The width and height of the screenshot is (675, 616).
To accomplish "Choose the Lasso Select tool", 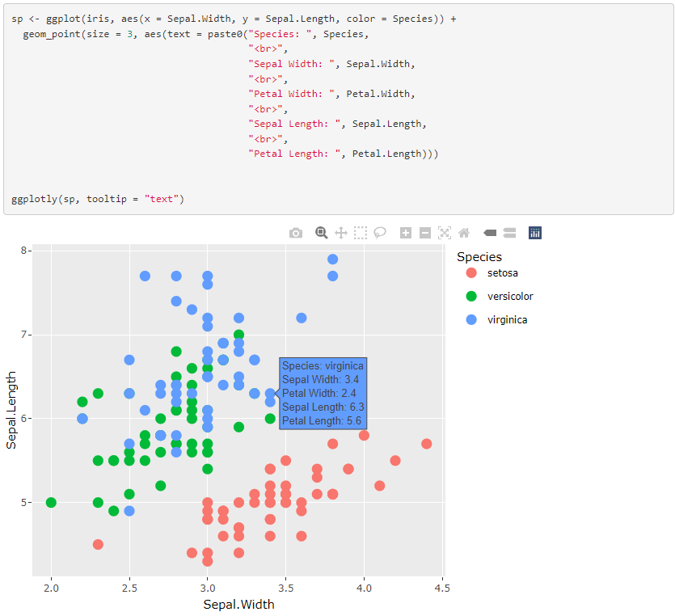I will (x=380, y=232).
